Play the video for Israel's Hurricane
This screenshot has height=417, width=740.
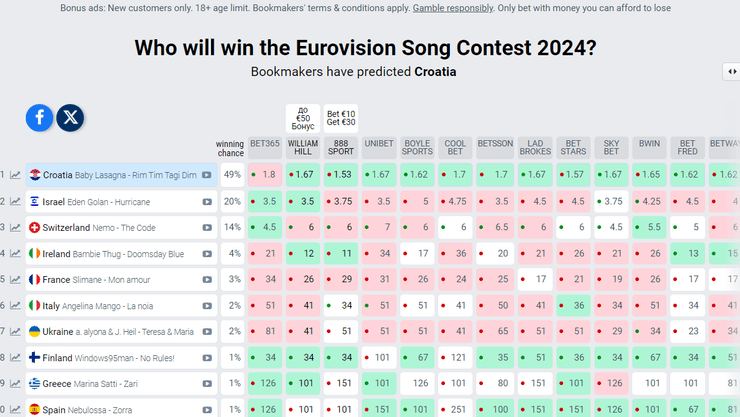[x=207, y=201]
